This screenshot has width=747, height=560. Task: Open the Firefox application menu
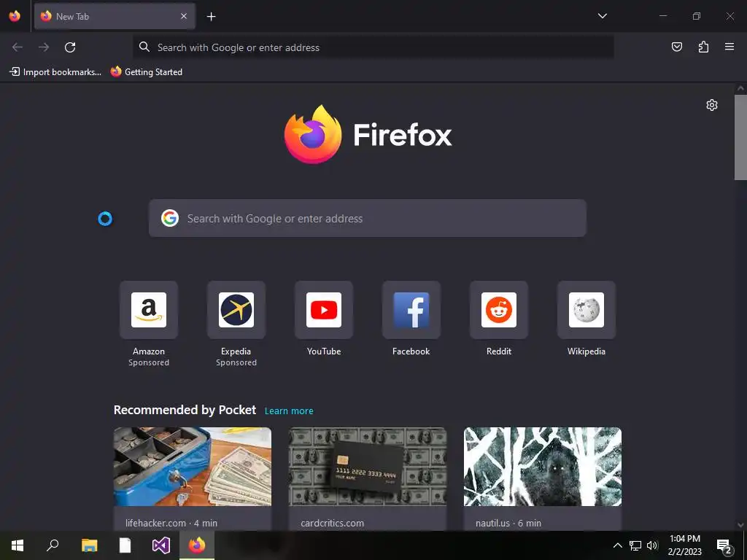729,47
